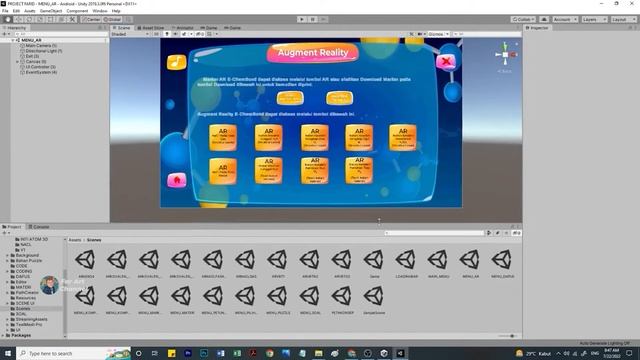The height and width of the screenshot is (360, 640).
Task: Click the Step forward button
Action: [x=323, y=19]
